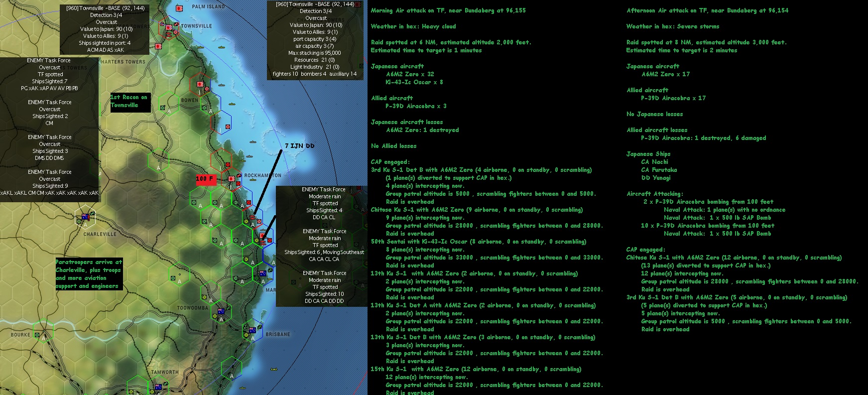Viewport: 868px width, 395px height.
Task: Click the 'DD CA CA DD DD' ship list
Action: point(324,301)
